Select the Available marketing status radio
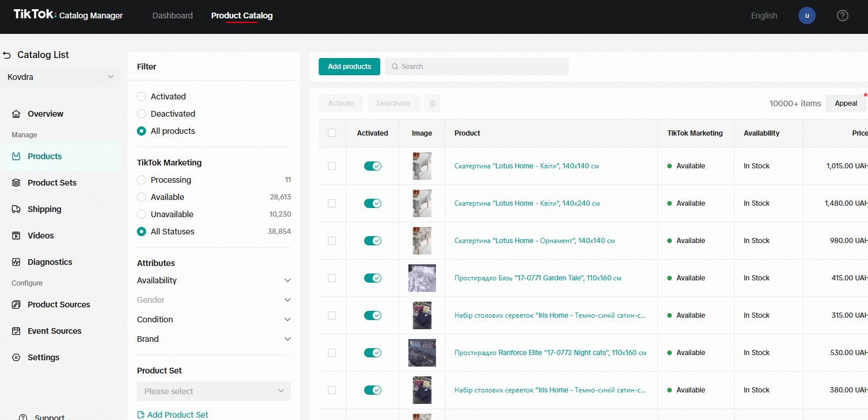Viewport: 868px width, 420px height. [142, 197]
